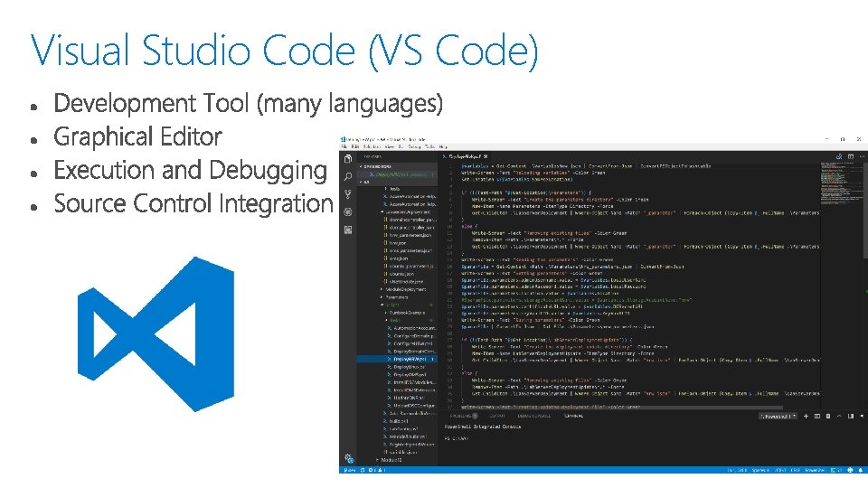Open the Source Control view icon
The height and width of the screenshot is (488, 868).
tap(347, 194)
